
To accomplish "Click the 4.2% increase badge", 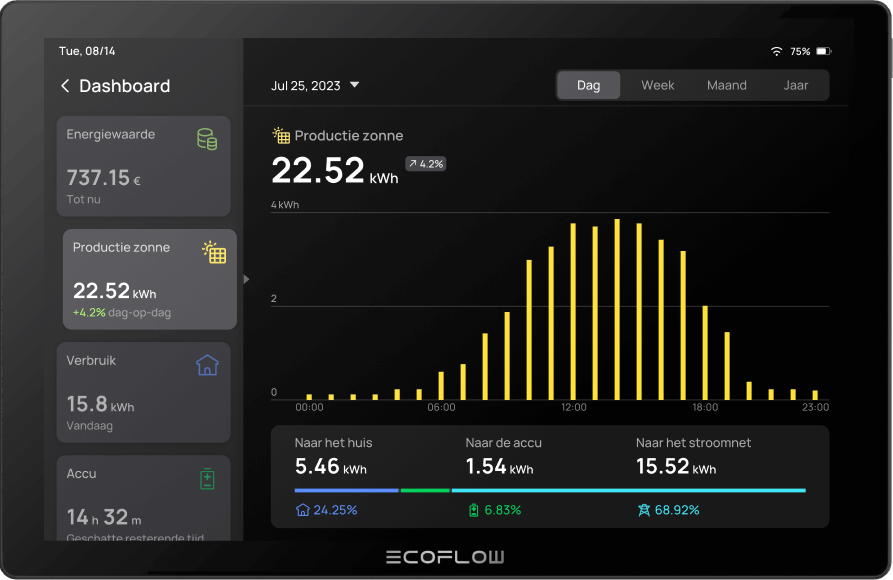I will tap(425, 164).
